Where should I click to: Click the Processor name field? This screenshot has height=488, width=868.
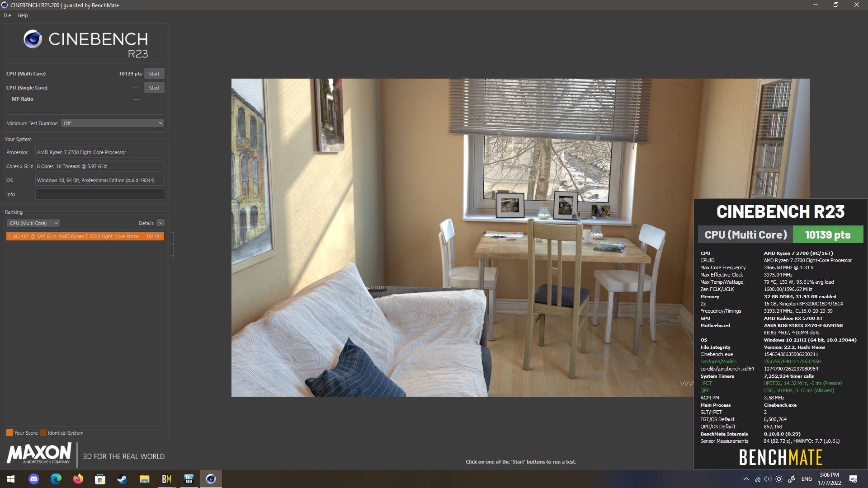(100, 152)
